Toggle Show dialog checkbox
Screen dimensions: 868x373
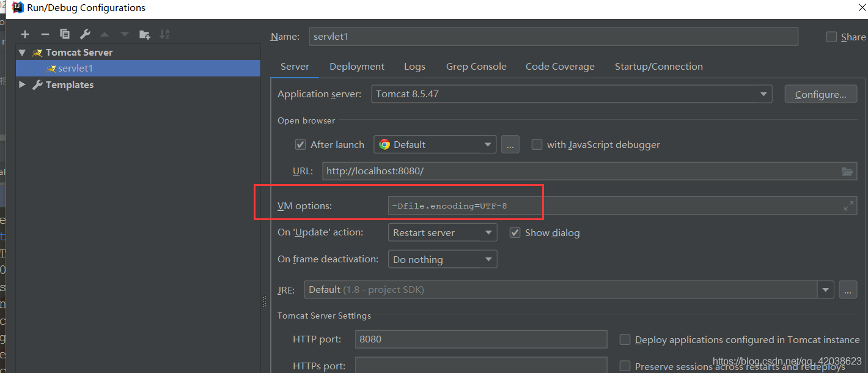(515, 233)
